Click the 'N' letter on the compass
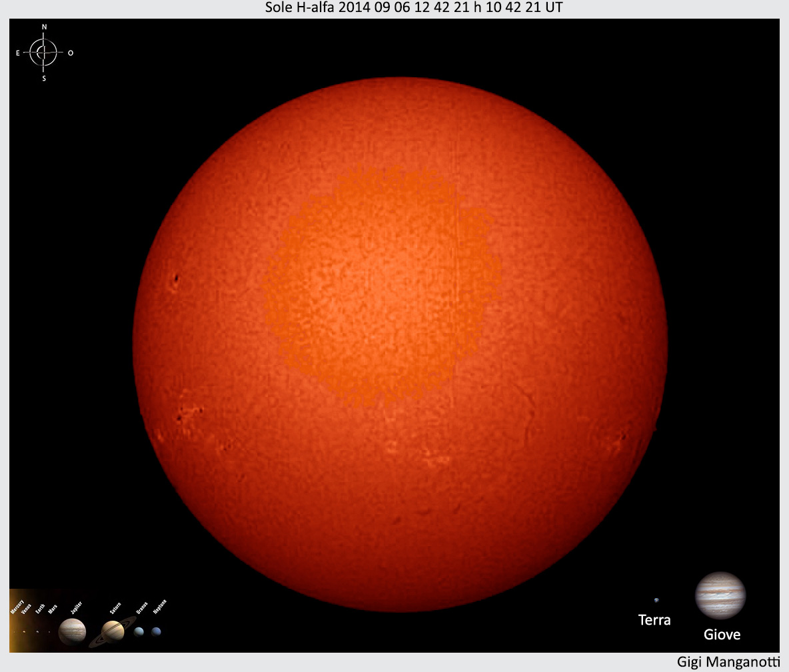 (x=44, y=27)
